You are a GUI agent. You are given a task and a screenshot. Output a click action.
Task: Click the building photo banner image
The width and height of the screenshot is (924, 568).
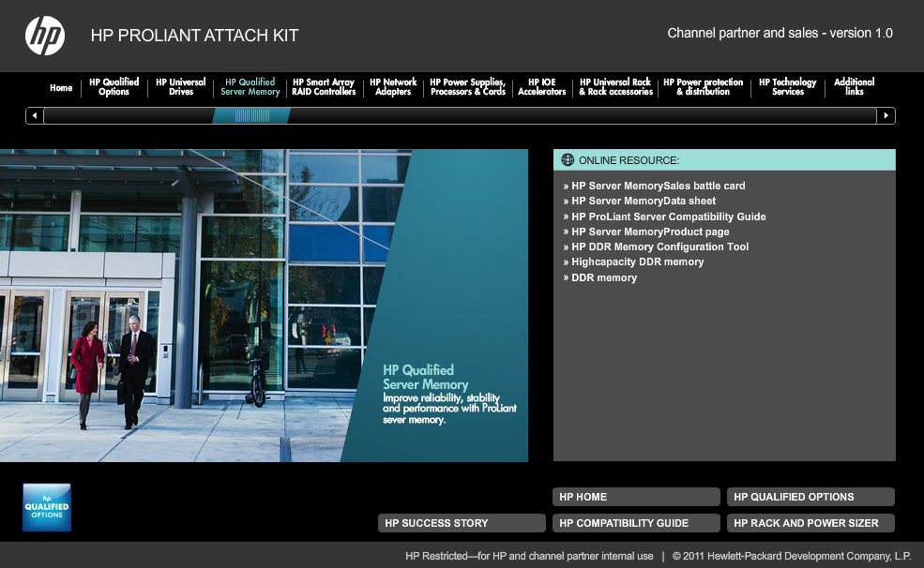[x=264, y=305]
